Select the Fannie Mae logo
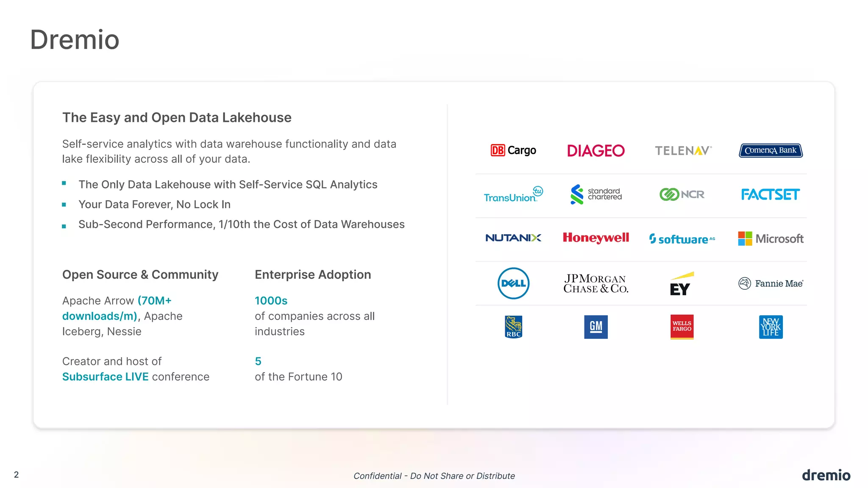 (x=771, y=283)
